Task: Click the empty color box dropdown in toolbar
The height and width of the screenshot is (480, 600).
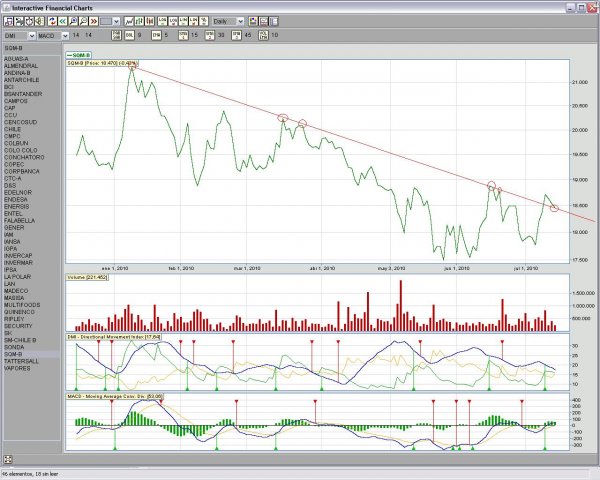Action: click(110, 20)
